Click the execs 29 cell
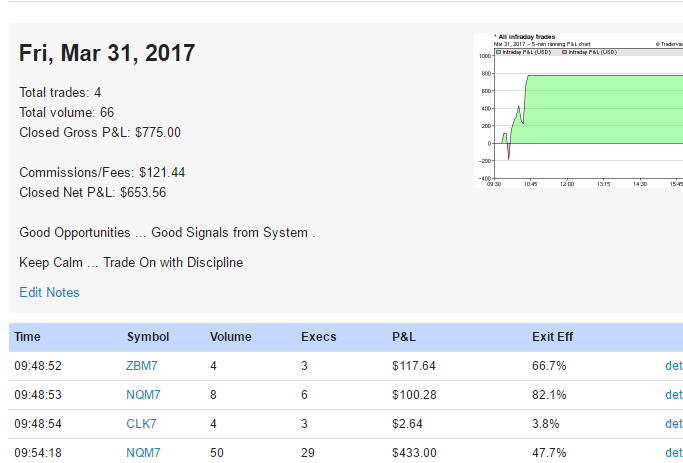This screenshot has height=463, width=683. pyautogui.click(x=308, y=453)
